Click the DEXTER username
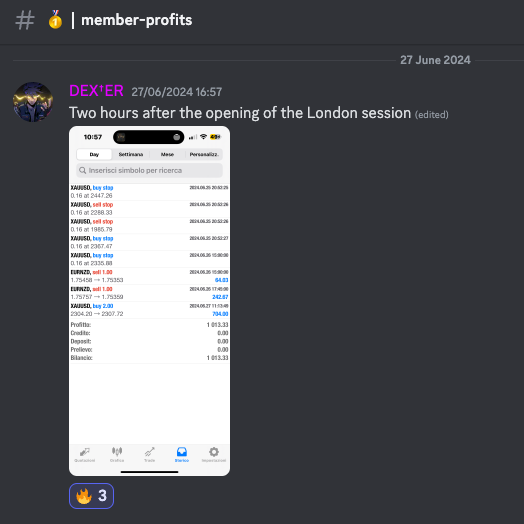The height and width of the screenshot is (524, 524). pos(96,91)
